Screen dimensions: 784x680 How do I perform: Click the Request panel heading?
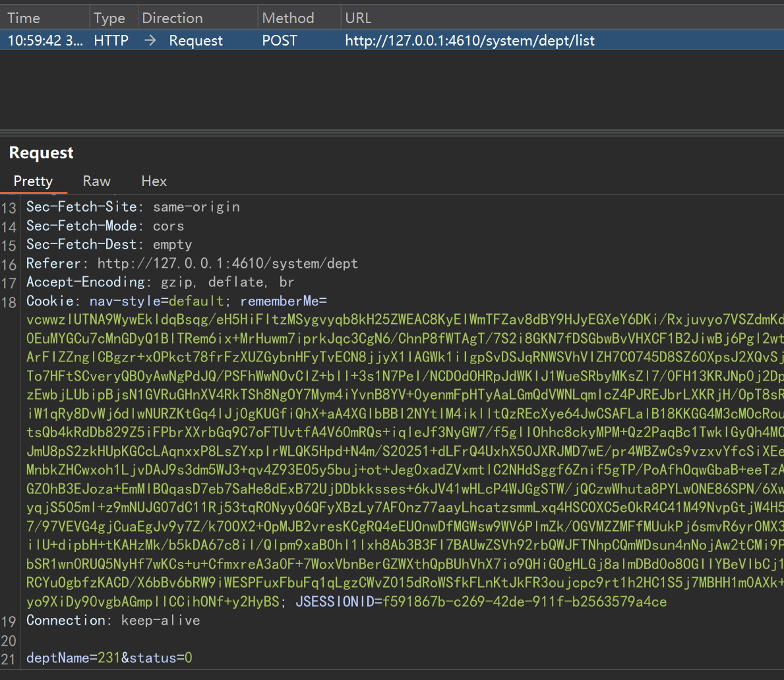[x=42, y=152]
